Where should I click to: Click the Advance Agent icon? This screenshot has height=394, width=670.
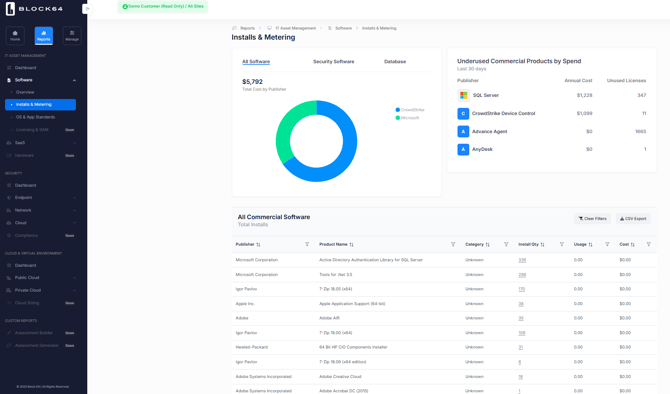(x=463, y=131)
